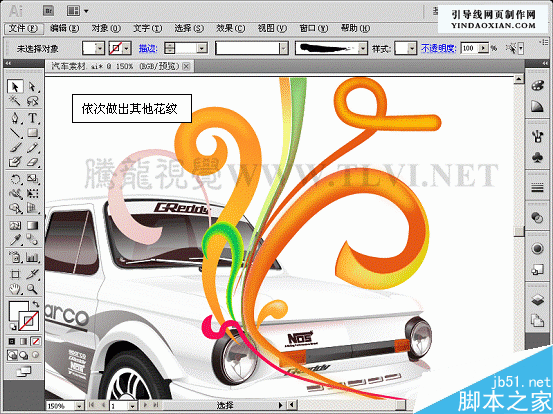This screenshot has height=414, width=553.
Task: Select the Eraser tool
Action: click(32, 162)
